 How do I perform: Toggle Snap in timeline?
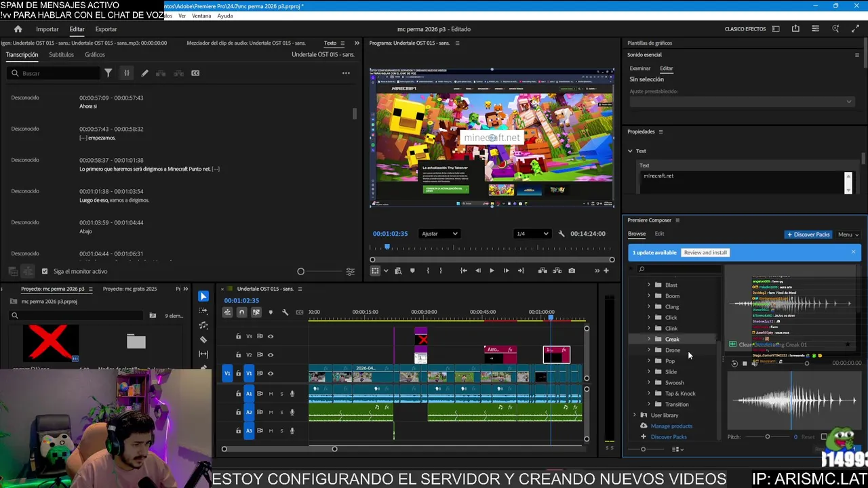(241, 312)
